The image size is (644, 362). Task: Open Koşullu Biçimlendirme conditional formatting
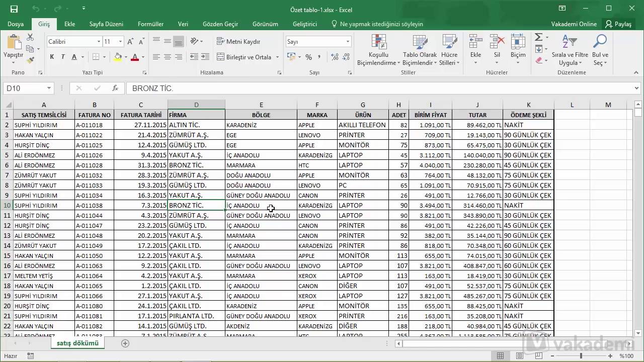[x=378, y=50]
